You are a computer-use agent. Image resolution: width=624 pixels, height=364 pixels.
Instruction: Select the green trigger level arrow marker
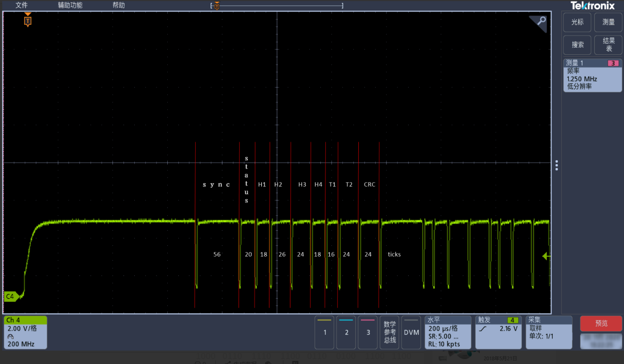[x=546, y=256]
